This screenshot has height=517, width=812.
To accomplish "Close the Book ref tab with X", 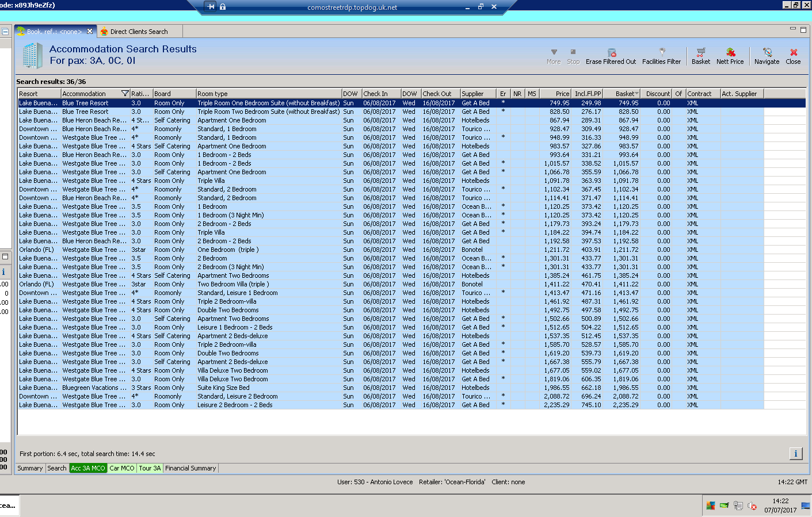I will (x=90, y=31).
